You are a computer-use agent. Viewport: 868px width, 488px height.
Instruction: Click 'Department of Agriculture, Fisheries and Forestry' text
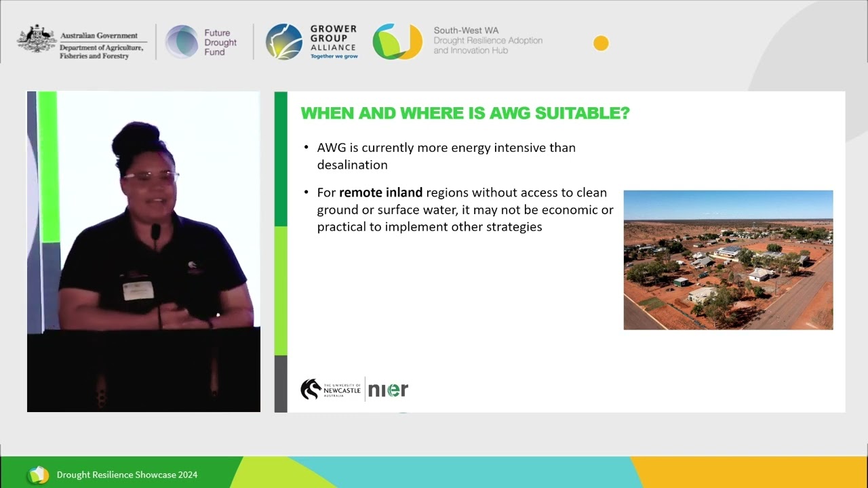click(x=102, y=52)
